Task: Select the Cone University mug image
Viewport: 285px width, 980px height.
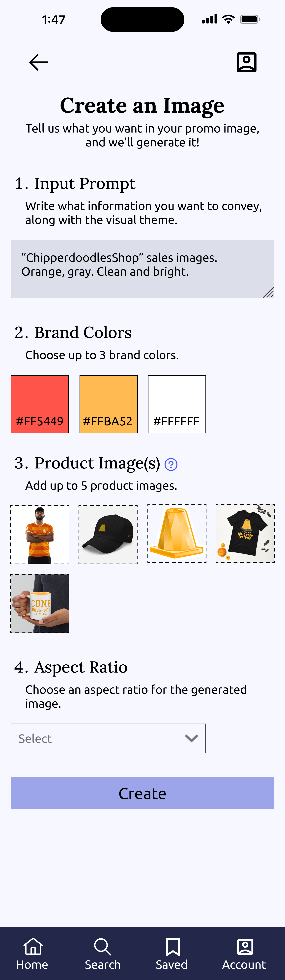Action: [40, 603]
